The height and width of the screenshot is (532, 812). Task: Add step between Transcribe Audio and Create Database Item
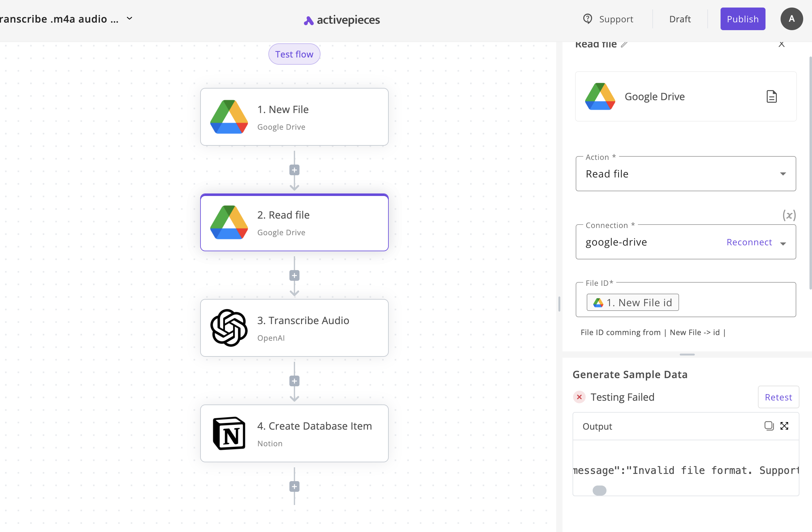point(294,381)
